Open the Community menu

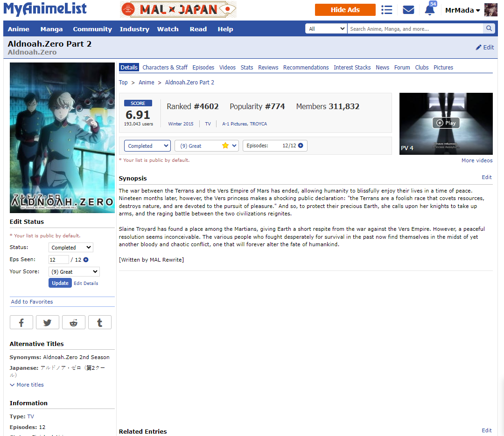click(92, 29)
